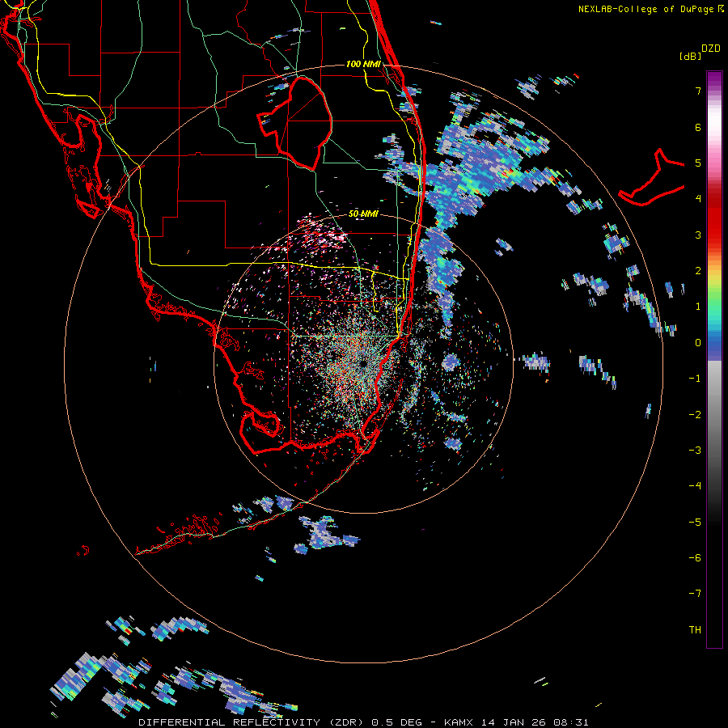Click the KAMX station identifier
Viewport: 728px width, 728px height.
tap(459, 722)
